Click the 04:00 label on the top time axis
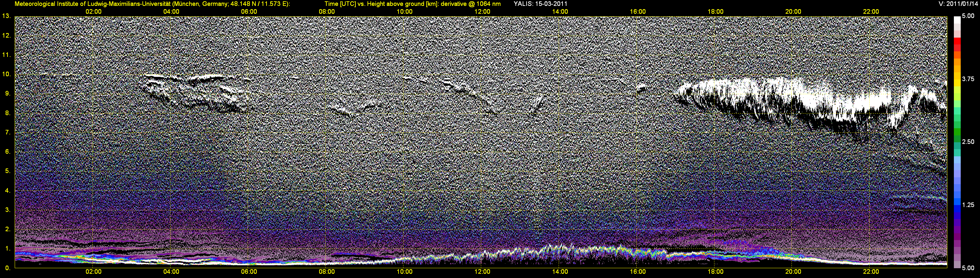This screenshot has width=980, height=278. pos(171,12)
